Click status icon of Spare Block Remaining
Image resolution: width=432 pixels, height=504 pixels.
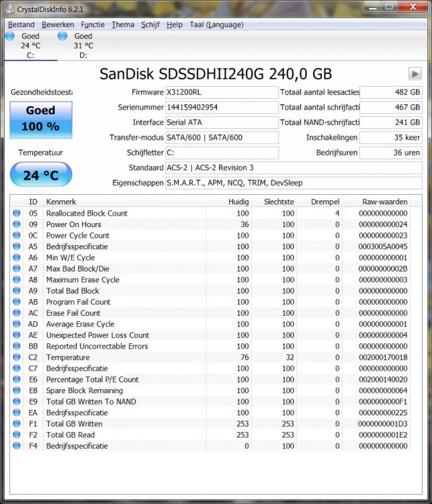click(16, 390)
